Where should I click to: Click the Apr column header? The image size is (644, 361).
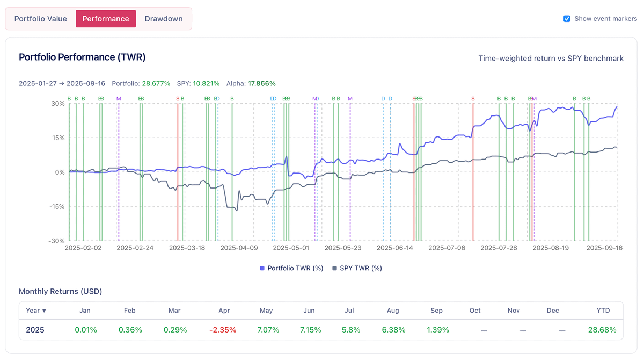click(224, 311)
